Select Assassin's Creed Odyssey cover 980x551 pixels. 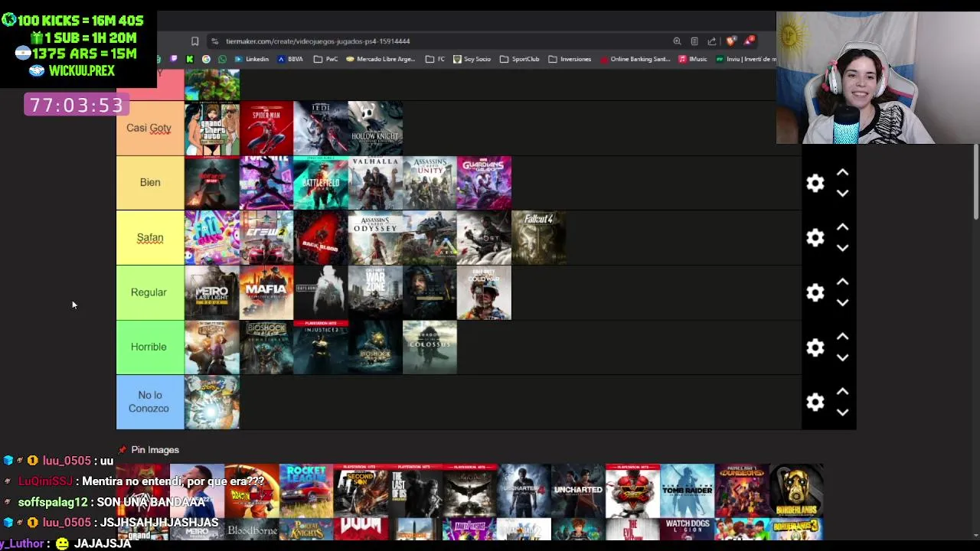(375, 237)
